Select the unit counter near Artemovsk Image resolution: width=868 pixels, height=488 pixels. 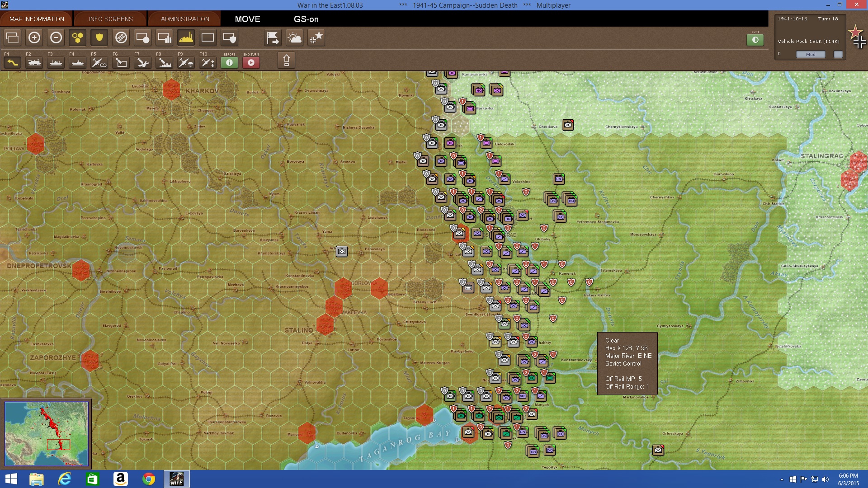point(342,251)
